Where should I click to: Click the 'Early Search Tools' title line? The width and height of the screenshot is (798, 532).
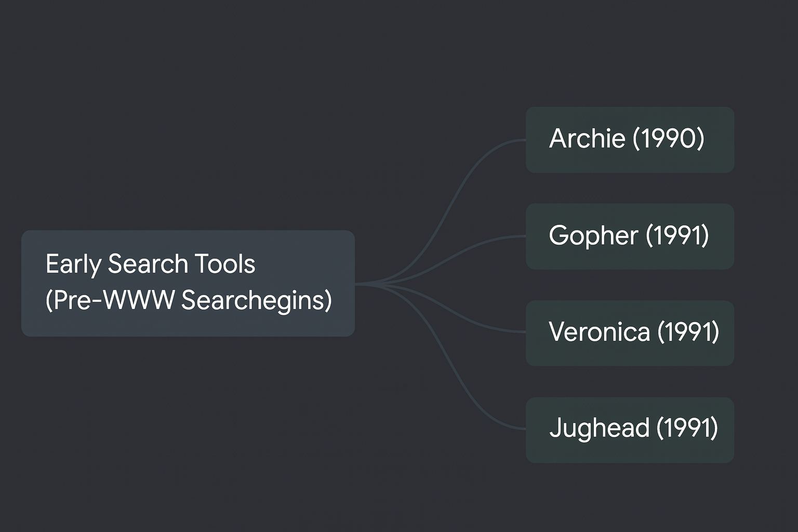pos(150,264)
